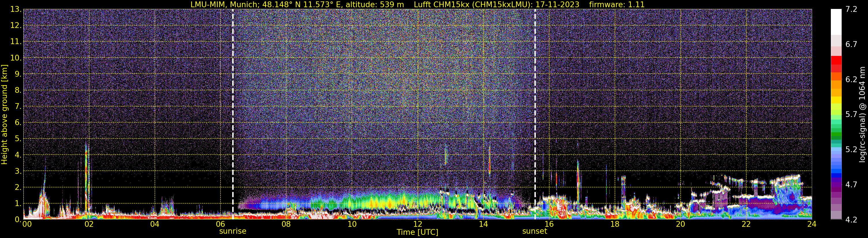Image resolution: width=868 pixels, height=238 pixels.
Task: Click height-axis tick '0.' at bottom
Action: tap(18, 219)
